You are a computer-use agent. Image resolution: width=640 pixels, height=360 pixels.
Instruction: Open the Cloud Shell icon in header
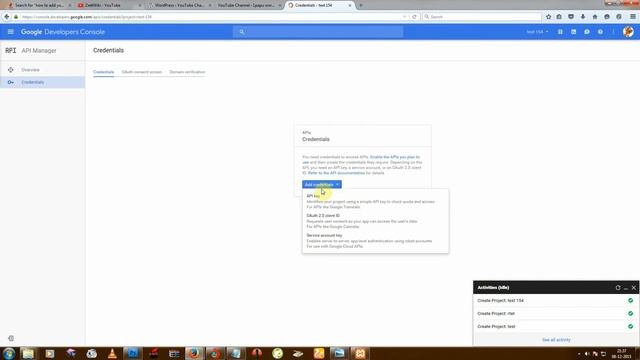573,32
